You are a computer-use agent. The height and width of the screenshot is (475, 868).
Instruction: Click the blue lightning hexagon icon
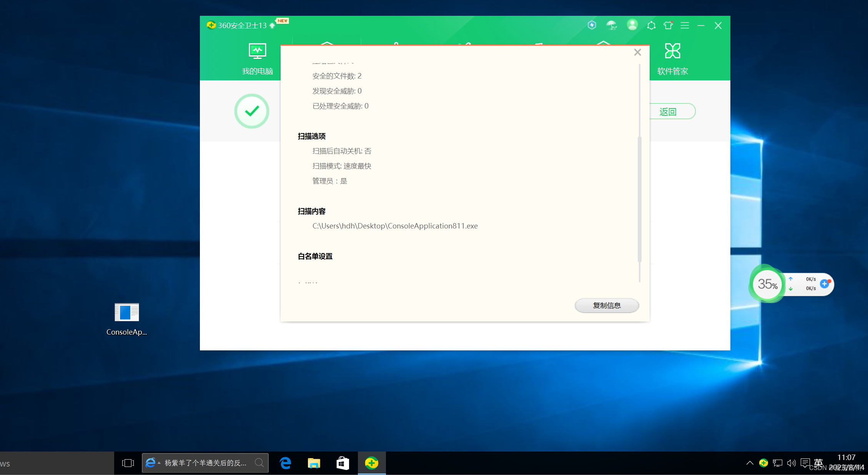[x=592, y=25]
